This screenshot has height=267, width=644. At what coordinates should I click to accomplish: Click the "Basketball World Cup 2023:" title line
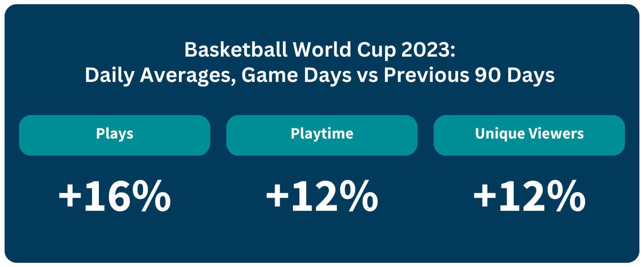coord(320,50)
